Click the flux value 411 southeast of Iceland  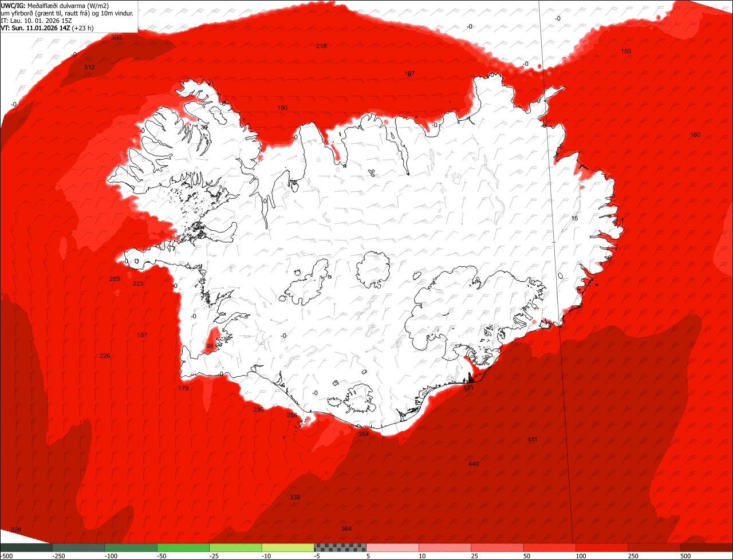tap(533, 439)
